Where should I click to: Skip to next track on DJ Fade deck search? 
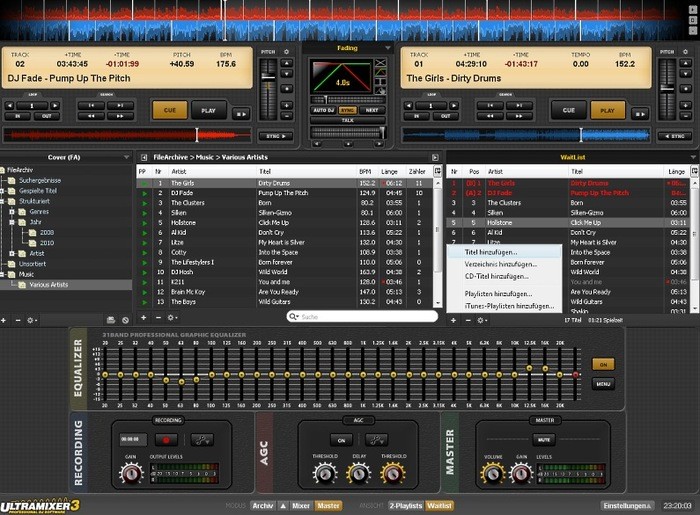coord(120,106)
